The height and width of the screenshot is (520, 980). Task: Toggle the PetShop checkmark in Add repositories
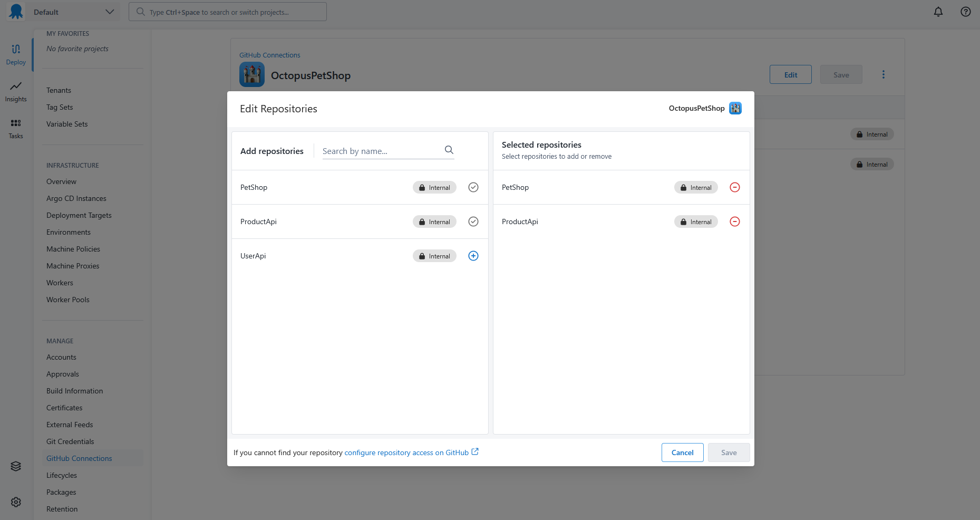coord(473,187)
